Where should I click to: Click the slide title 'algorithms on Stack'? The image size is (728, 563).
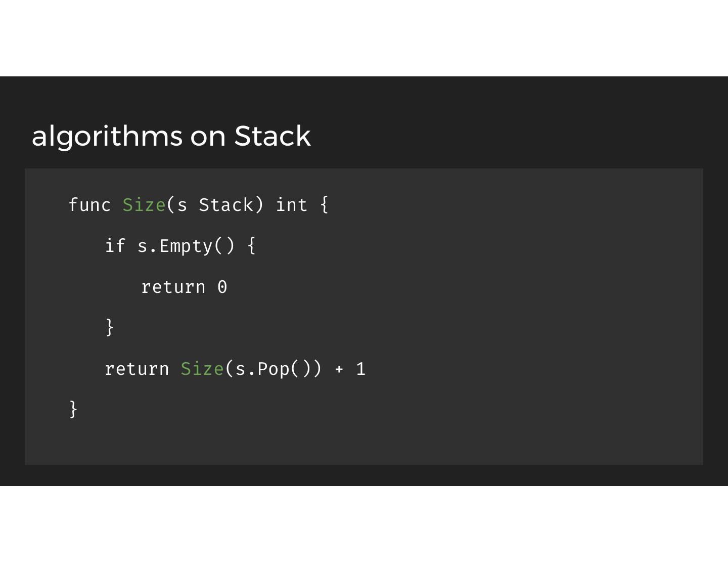click(171, 136)
